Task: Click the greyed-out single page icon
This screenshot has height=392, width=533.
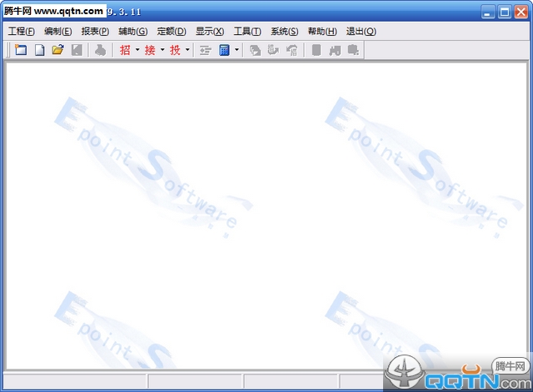Action: tap(316, 50)
